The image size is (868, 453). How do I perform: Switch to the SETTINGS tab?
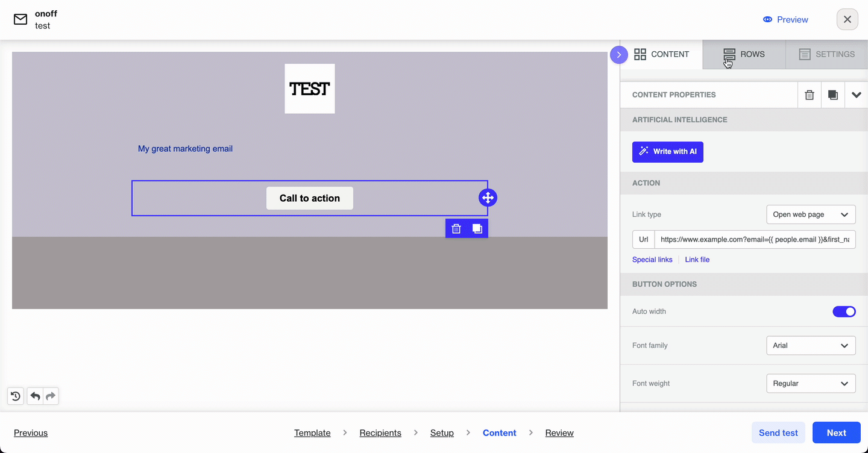point(827,54)
